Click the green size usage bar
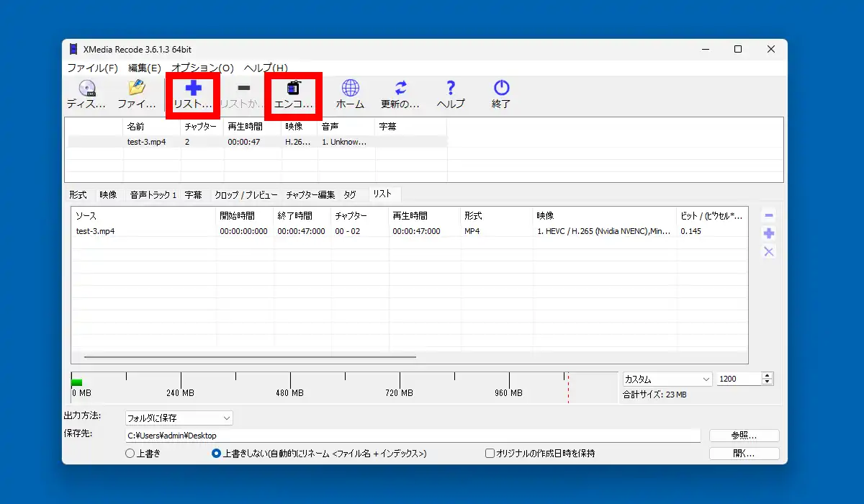The height and width of the screenshot is (504, 864). tap(77, 382)
